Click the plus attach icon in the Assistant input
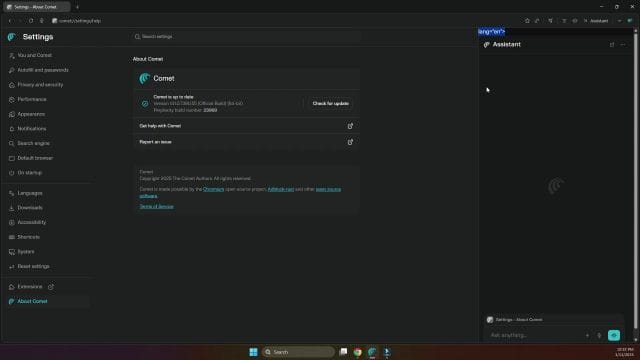Image resolution: width=640 pixels, height=360 pixels. click(x=587, y=336)
